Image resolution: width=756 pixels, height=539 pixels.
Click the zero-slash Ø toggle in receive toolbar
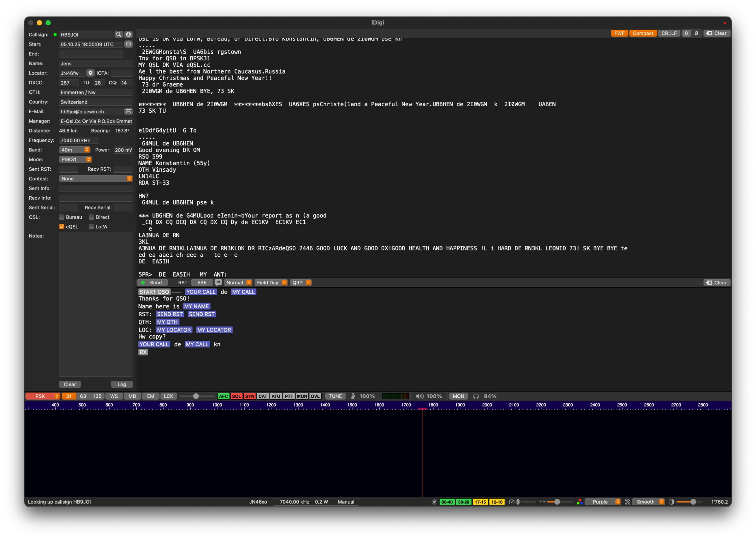(x=696, y=33)
